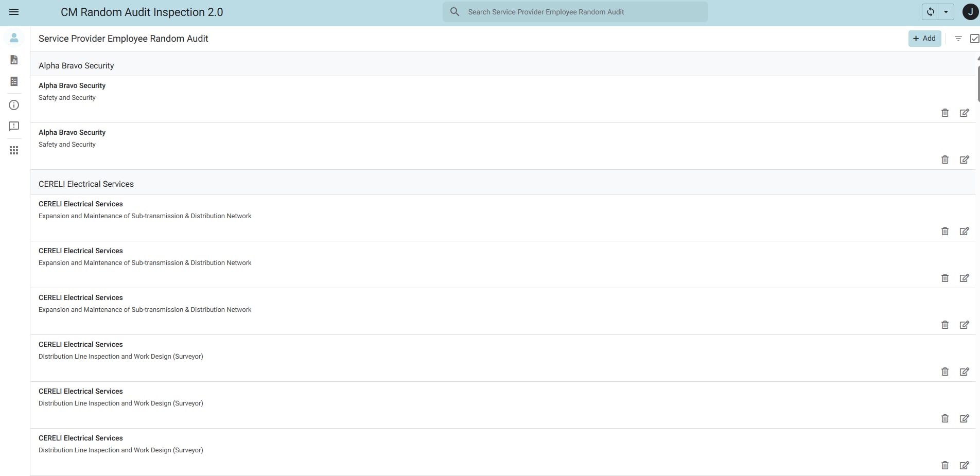Edit the last Distribution Line Inspection record
Viewport: 980px width, 476px height.
click(965, 465)
